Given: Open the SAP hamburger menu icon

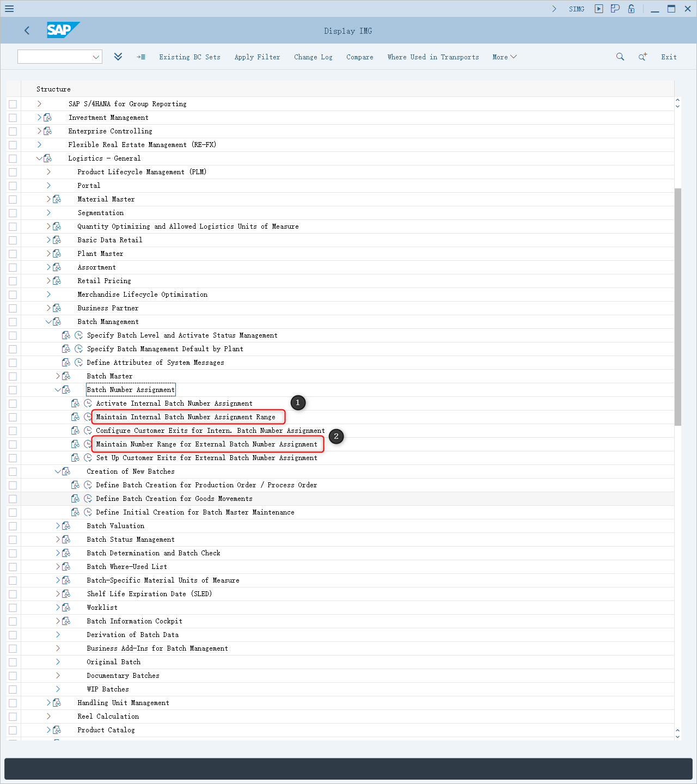Looking at the screenshot, I should [x=9, y=9].
